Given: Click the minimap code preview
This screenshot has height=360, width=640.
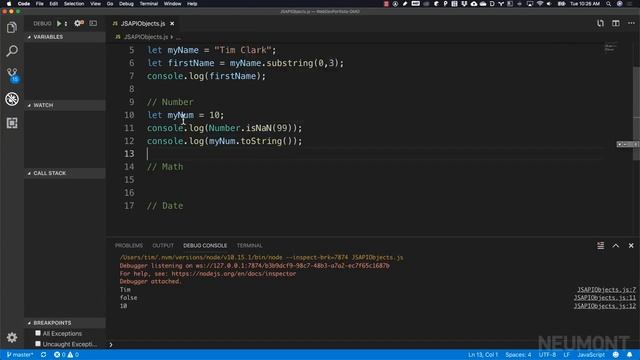Looking at the screenshot, I should (x=610, y=48).
